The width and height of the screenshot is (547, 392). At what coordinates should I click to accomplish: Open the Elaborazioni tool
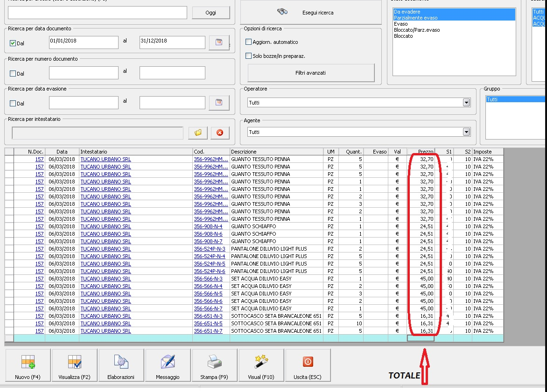click(x=121, y=365)
